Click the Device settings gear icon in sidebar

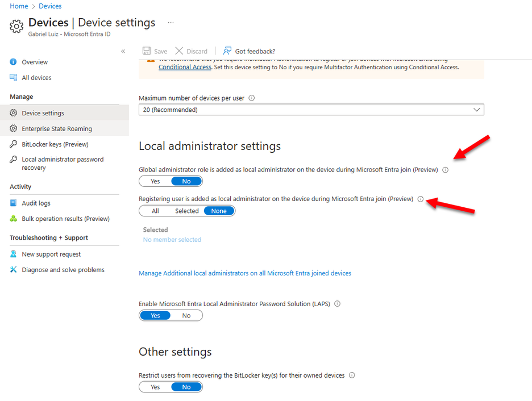point(13,113)
